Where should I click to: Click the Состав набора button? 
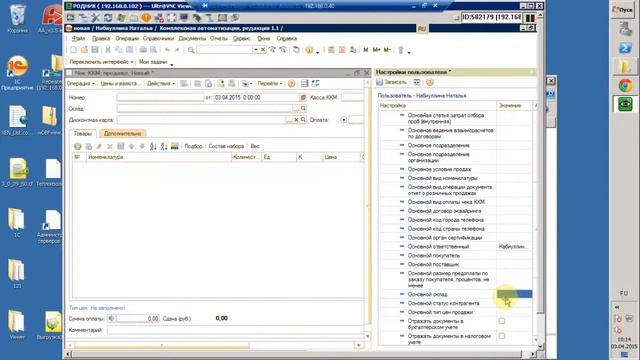226,146
